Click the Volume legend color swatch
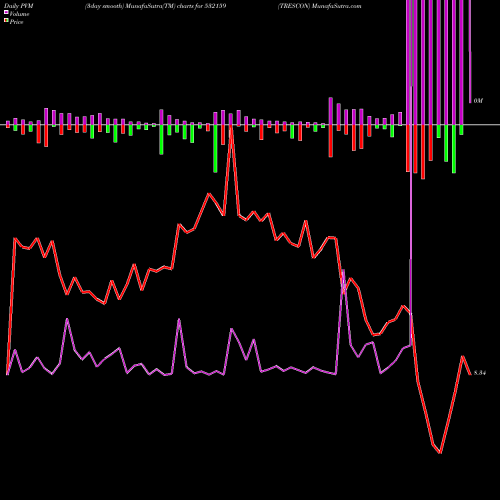Screen dimensions: 500x500 [x=6, y=12]
